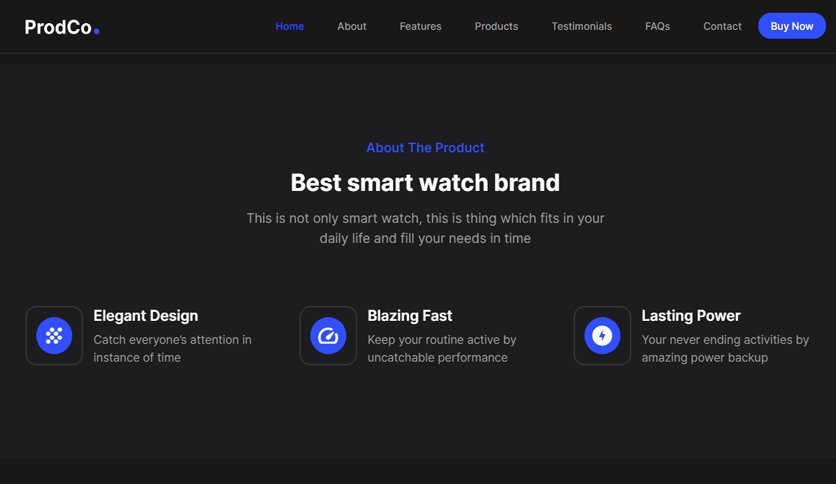Viewport: 836px width, 484px height.
Task: Go to the About section
Action: [x=351, y=26]
